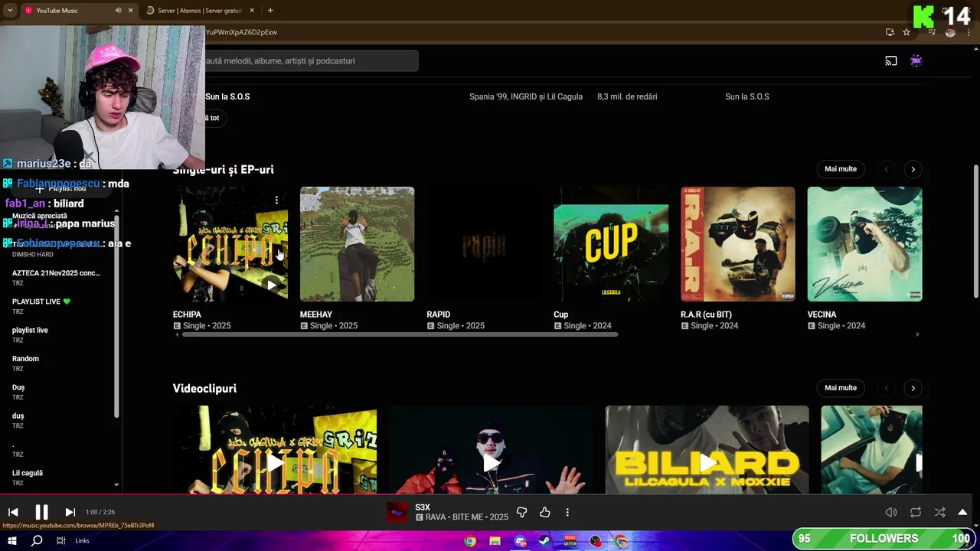Play the ECHIPA single from its cover

[x=271, y=285]
